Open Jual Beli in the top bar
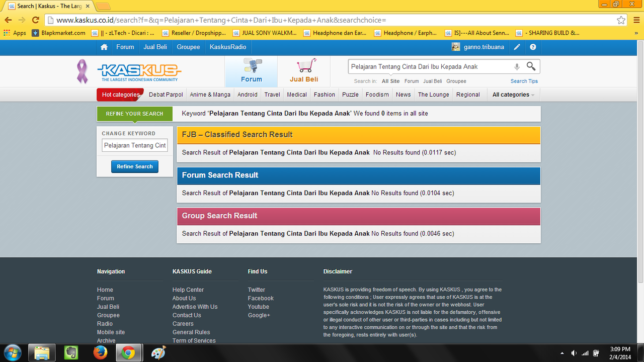 click(x=155, y=47)
